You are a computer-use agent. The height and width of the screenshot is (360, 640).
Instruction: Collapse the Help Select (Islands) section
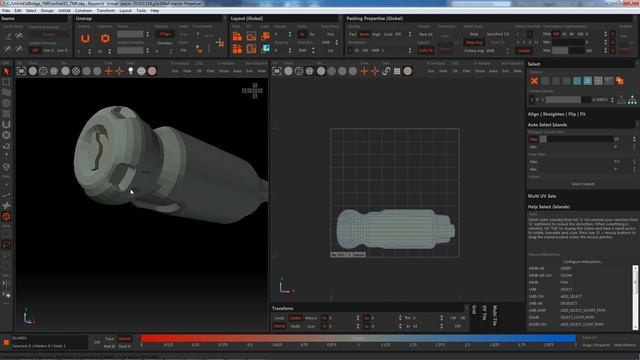tap(549, 207)
